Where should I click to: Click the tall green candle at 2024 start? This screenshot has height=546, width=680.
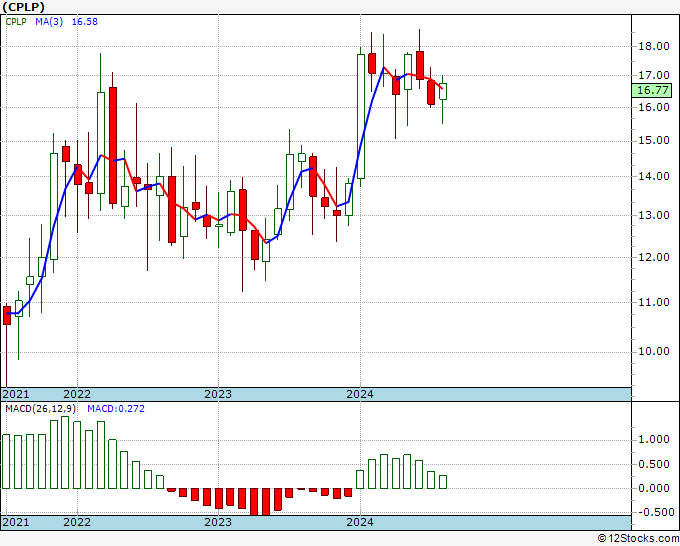[361, 116]
